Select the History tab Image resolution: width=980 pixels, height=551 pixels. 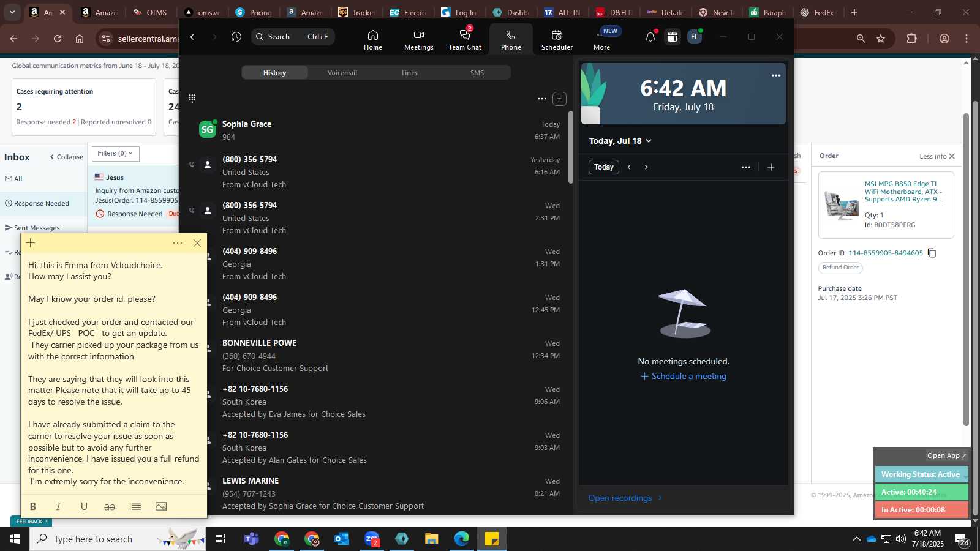(274, 73)
